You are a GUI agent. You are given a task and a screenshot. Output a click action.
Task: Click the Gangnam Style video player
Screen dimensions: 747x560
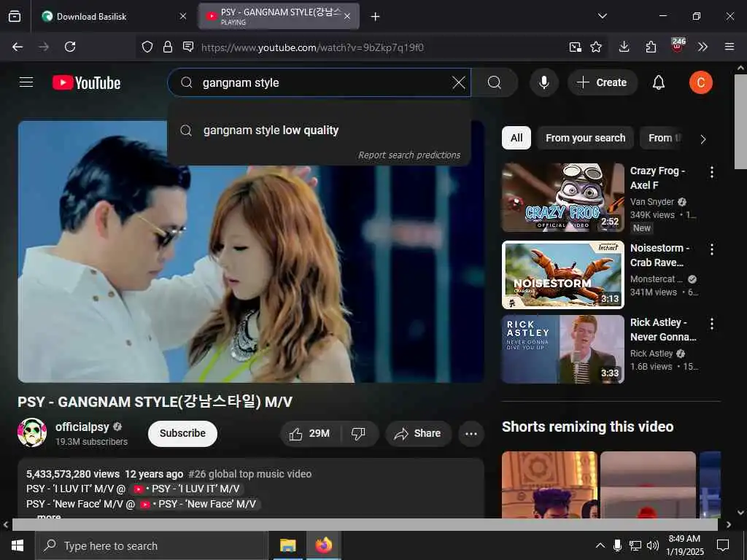251,252
